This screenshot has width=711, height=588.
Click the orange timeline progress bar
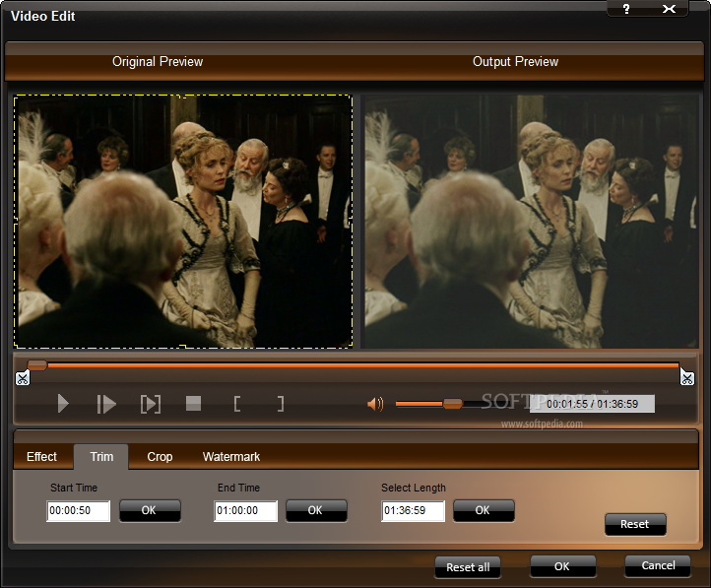[362, 365]
